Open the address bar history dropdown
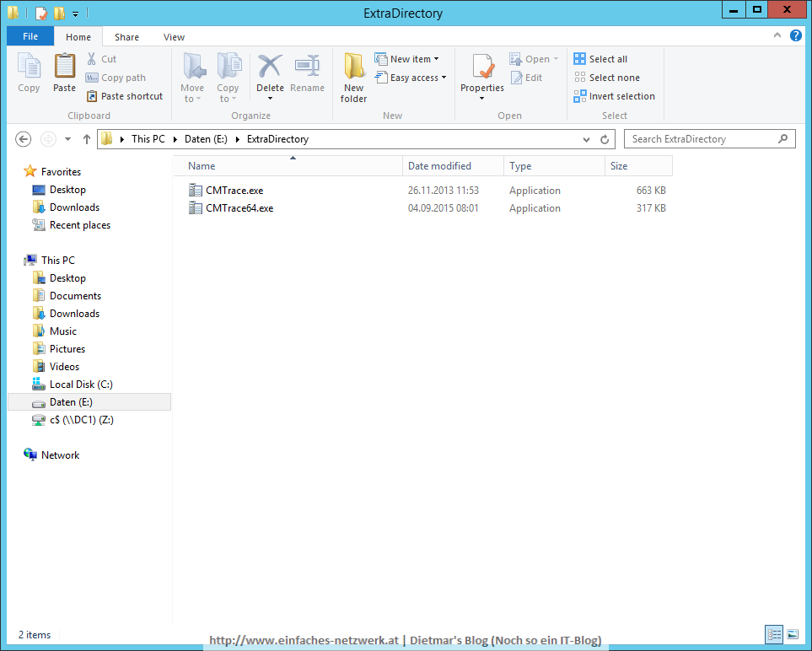 coord(586,139)
